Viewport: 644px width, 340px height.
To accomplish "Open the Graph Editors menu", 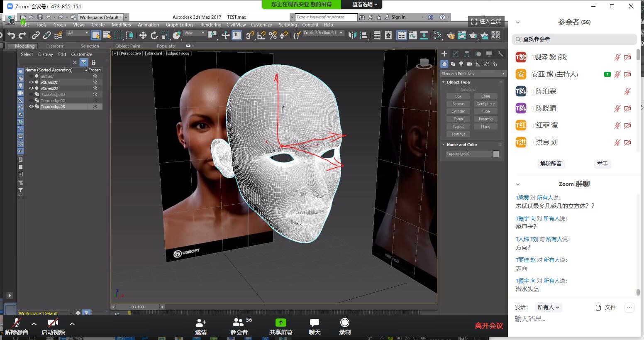I will click(180, 25).
